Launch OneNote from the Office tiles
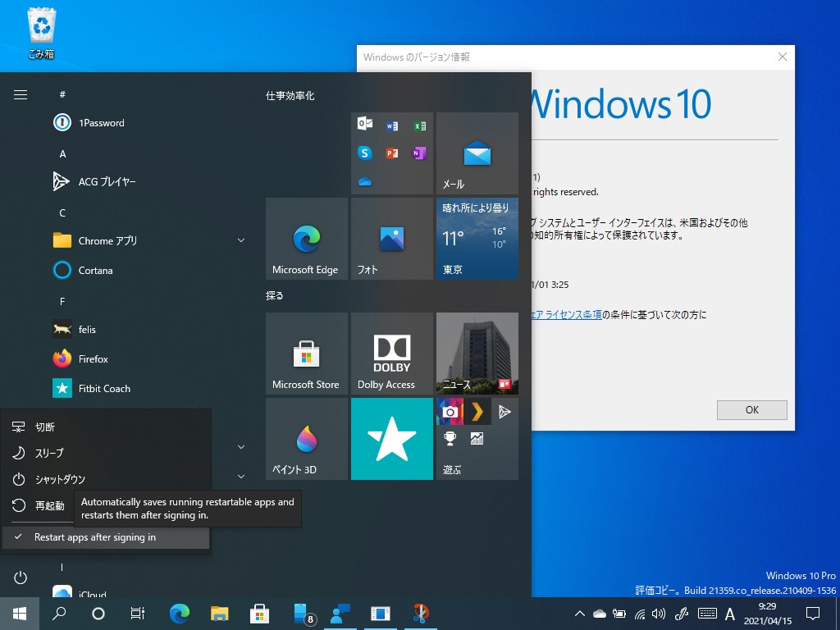 [419, 153]
